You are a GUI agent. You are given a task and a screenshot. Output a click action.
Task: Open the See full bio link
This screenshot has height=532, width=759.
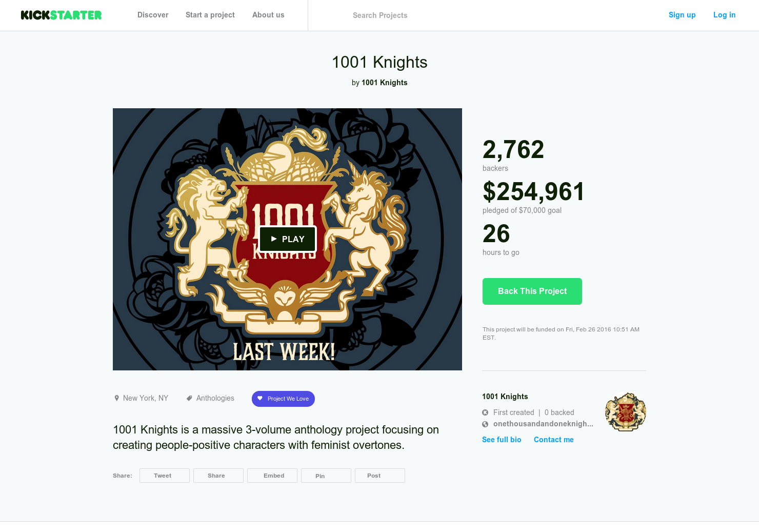click(502, 440)
